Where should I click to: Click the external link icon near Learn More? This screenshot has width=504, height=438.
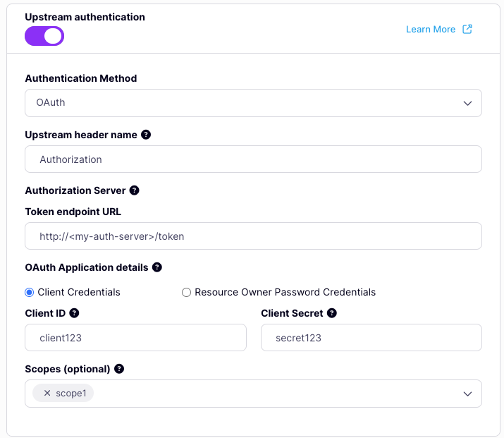point(467,30)
